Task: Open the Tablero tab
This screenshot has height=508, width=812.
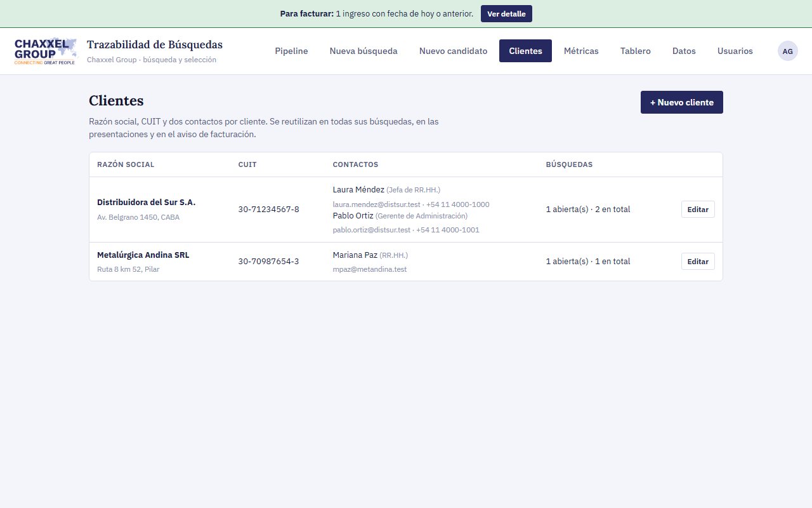Action: pyautogui.click(x=636, y=51)
